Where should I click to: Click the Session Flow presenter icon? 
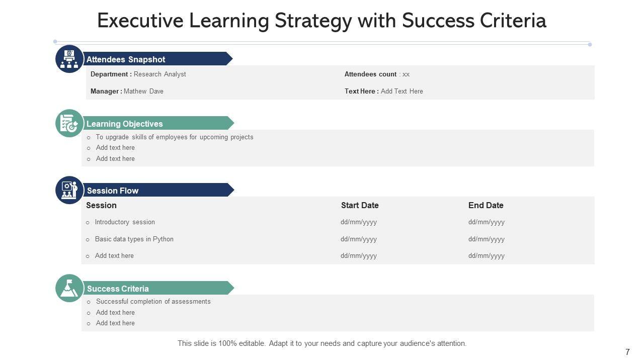pyautogui.click(x=69, y=190)
